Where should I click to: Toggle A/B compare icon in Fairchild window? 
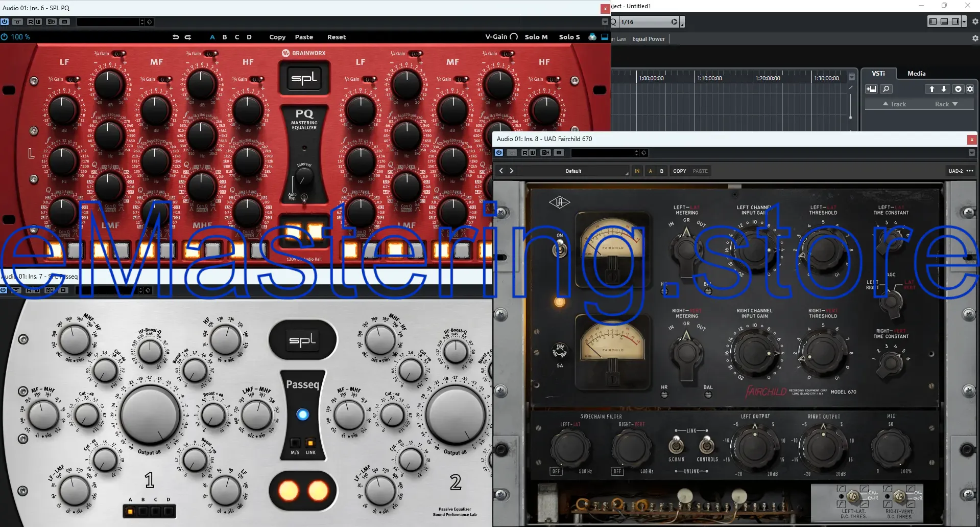pyautogui.click(x=545, y=153)
